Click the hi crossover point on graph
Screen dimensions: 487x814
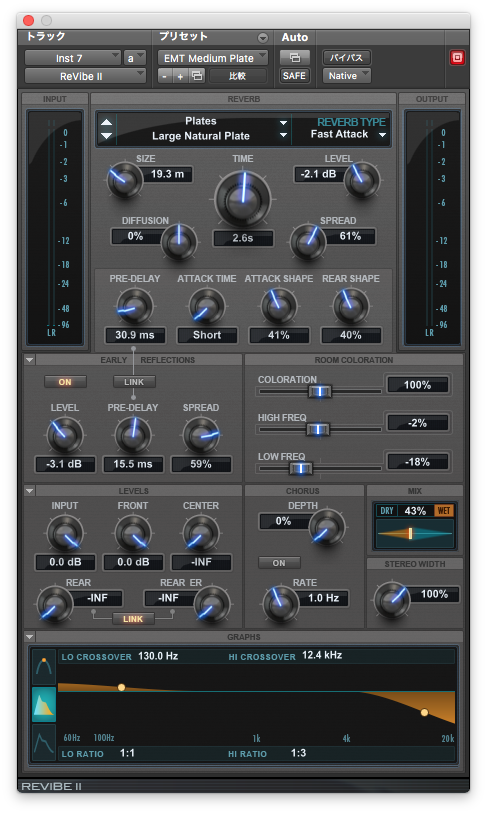click(424, 712)
